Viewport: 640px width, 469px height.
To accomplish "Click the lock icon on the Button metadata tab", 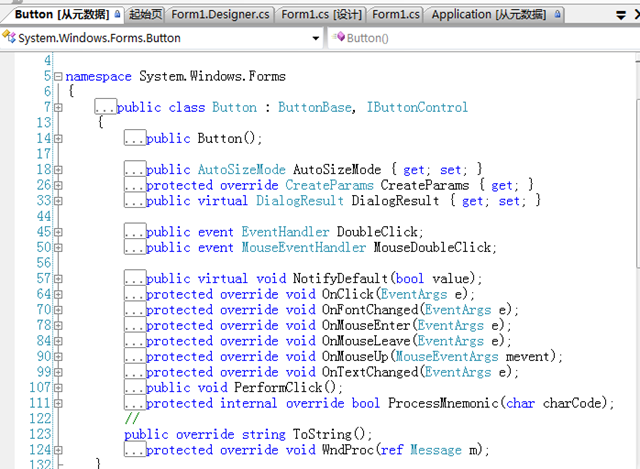I will click(119, 15).
